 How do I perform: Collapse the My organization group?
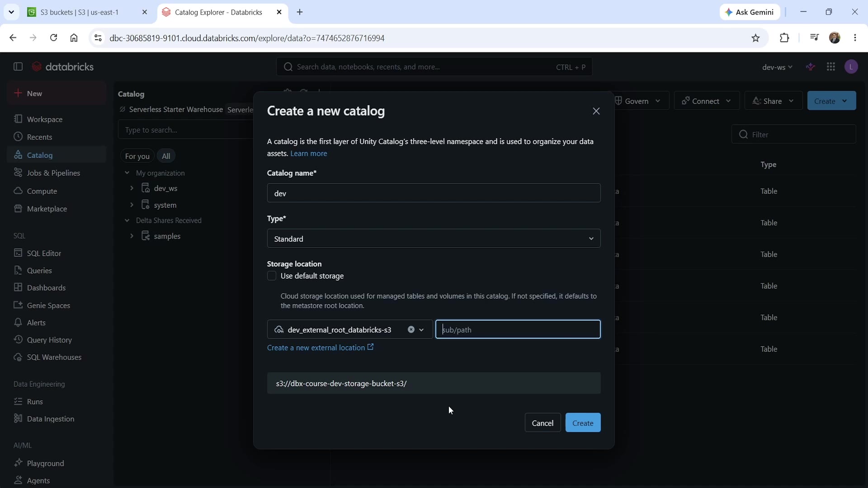[x=127, y=173]
